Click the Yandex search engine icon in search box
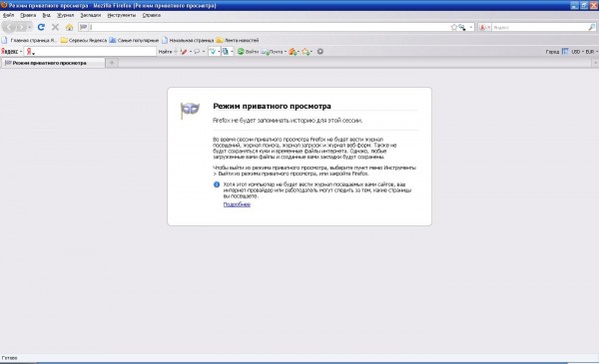The width and height of the screenshot is (599, 364). [482, 27]
